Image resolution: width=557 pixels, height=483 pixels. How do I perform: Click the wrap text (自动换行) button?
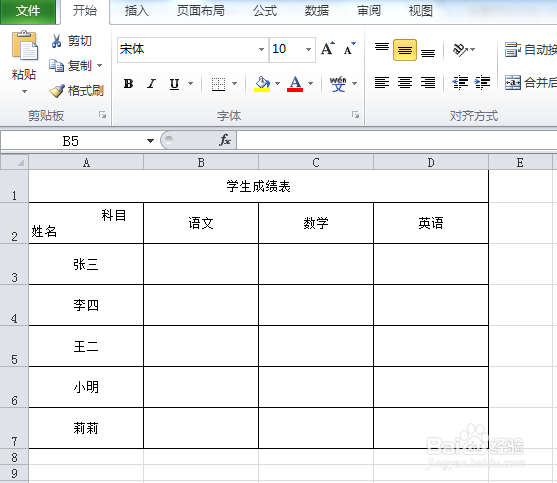tap(531, 50)
